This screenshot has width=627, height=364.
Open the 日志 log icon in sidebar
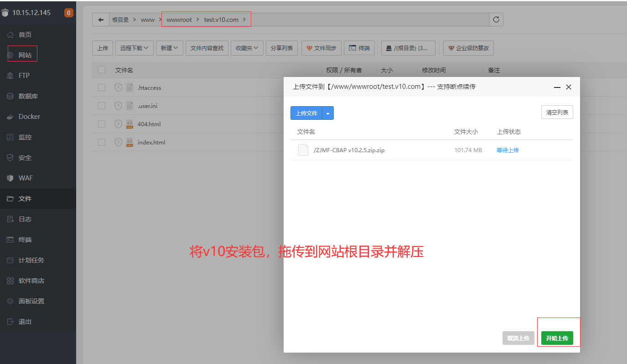(10, 219)
